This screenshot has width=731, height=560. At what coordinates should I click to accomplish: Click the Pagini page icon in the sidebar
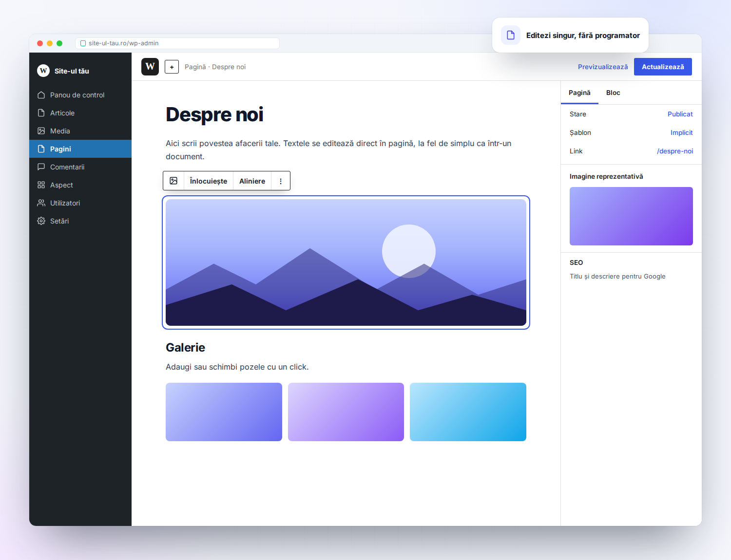click(x=41, y=149)
